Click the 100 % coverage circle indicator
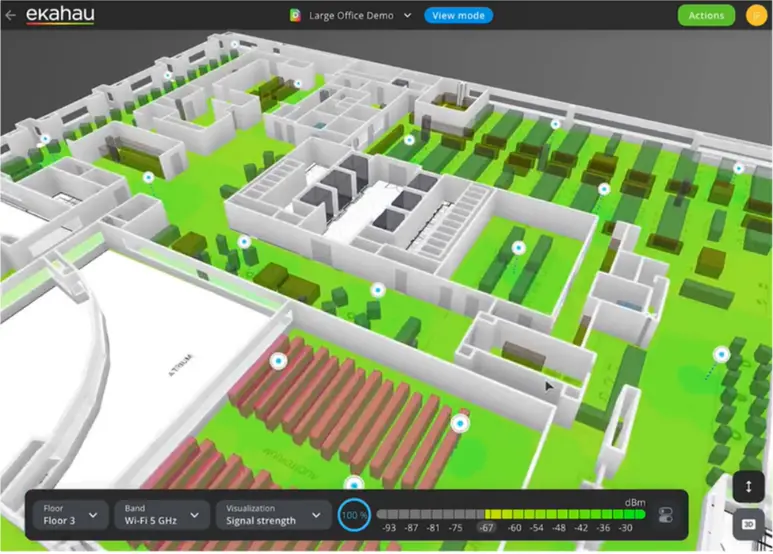The width and height of the screenshot is (773, 554). click(x=354, y=515)
